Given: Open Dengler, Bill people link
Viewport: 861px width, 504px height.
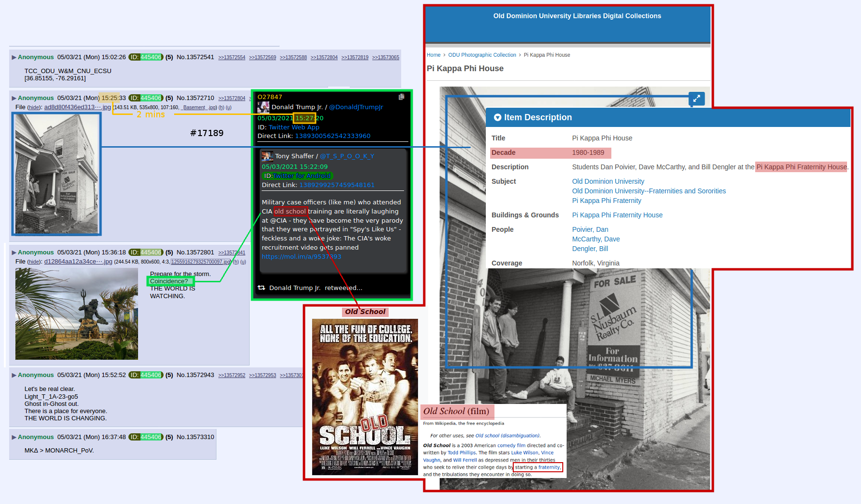Looking at the screenshot, I should (590, 249).
